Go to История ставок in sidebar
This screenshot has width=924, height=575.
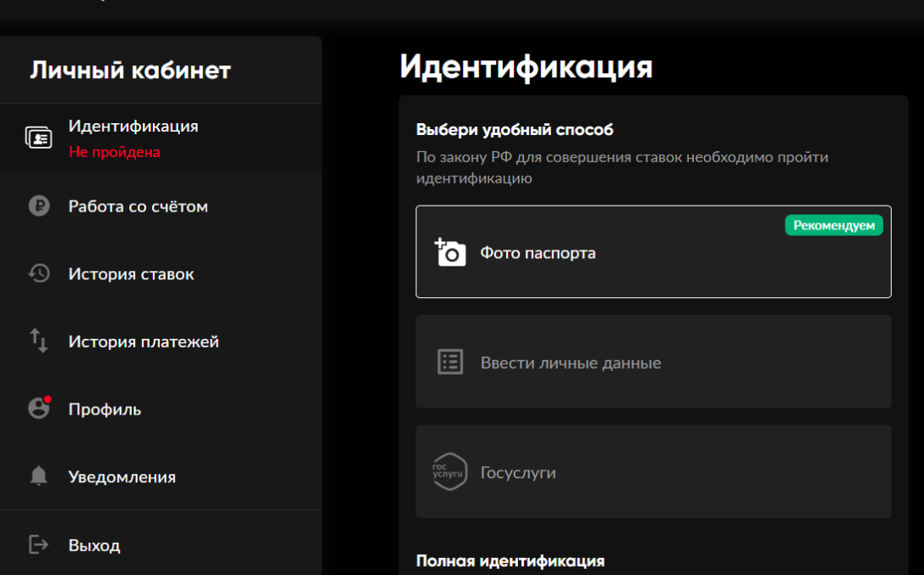(131, 274)
